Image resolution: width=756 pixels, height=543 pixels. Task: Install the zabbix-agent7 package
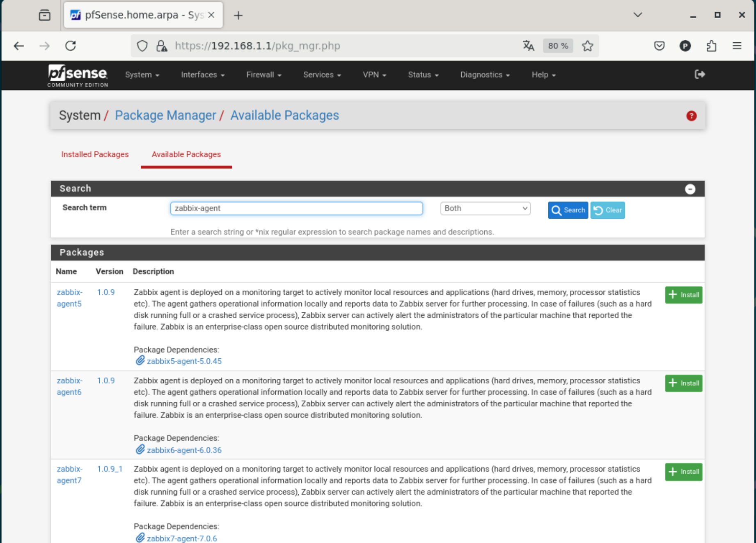point(683,472)
